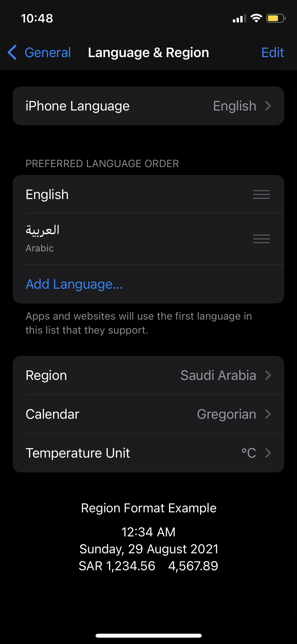Tap the reorder handle beside Arabic
Viewport: 297px width, 644px height.
tap(261, 239)
